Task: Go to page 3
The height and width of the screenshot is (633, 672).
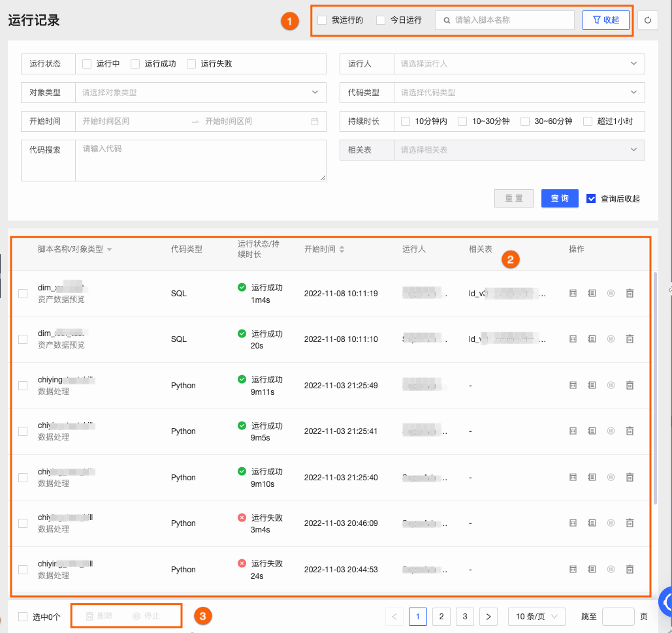Action: pyautogui.click(x=465, y=617)
